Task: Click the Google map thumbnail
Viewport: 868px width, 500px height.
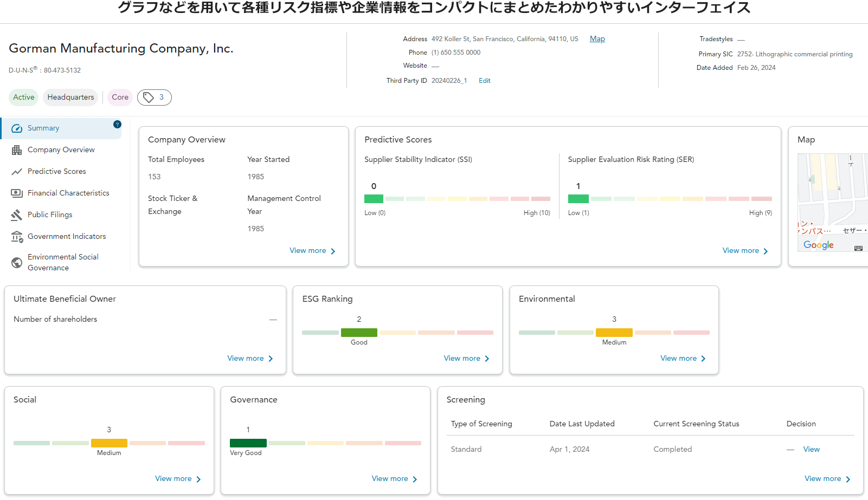Action: tap(832, 203)
